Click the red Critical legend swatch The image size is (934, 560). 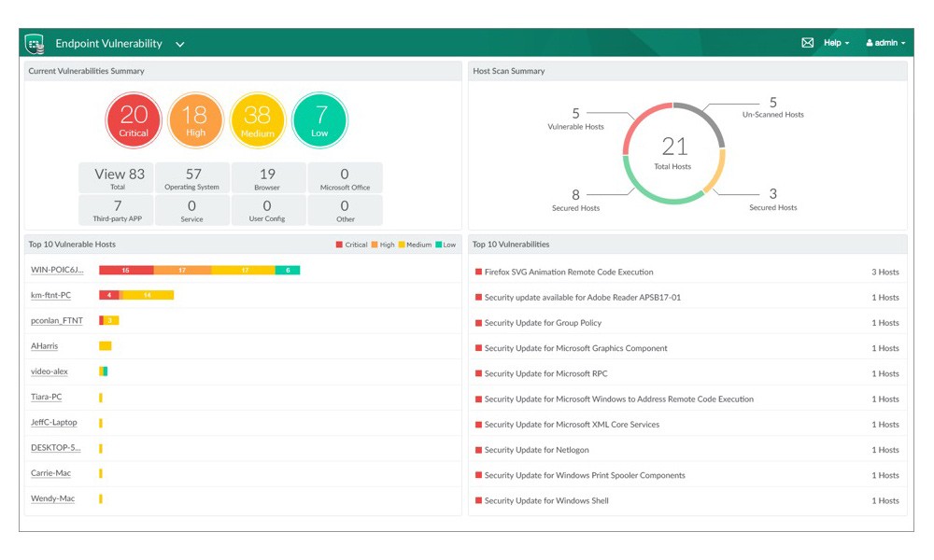click(339, 245)
